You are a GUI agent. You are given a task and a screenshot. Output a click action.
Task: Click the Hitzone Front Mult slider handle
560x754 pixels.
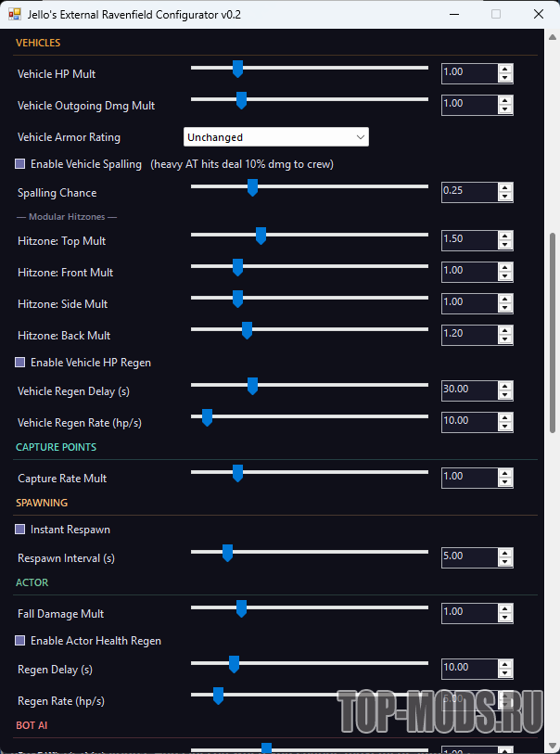coord(237,268)
